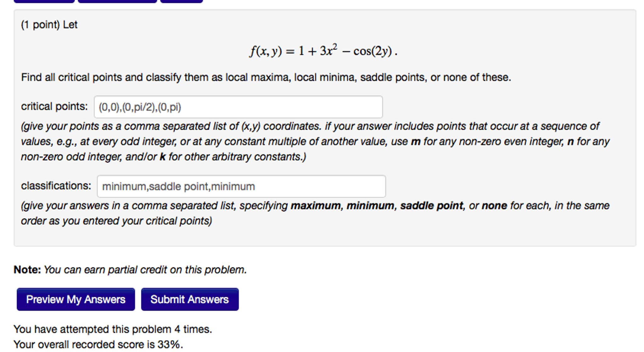Focus the classifications answer box

point(241,186)
